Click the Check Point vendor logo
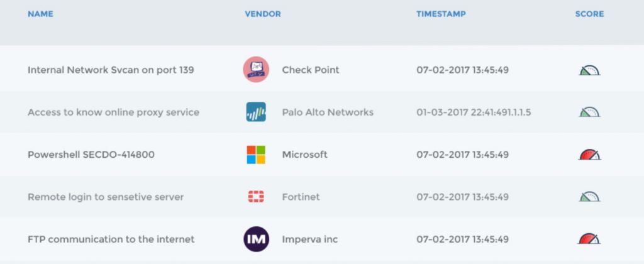 pos(256,69)
